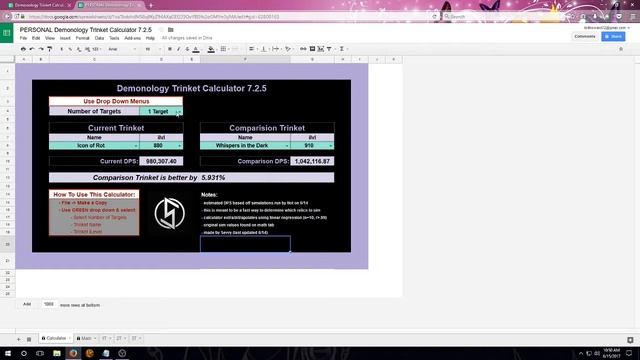Viewport: 640px width, 360px height.
Task: Open the functions sigma menu
Action: (342, 49)
